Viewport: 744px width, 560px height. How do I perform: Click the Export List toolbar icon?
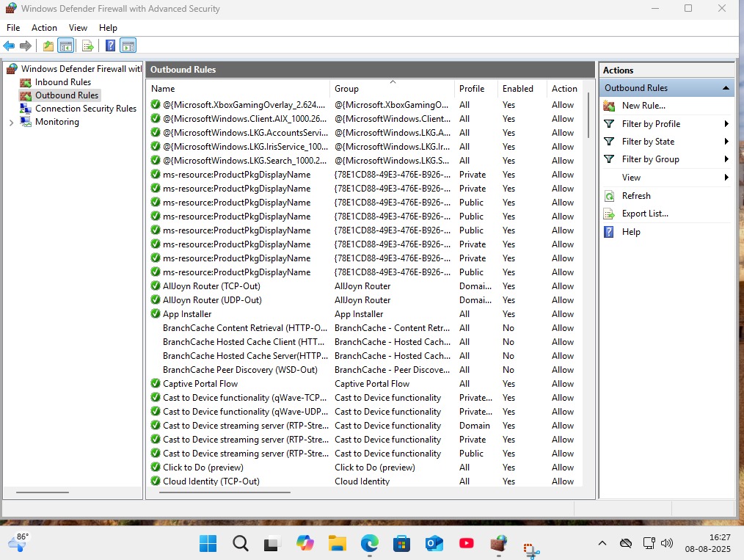88,46
